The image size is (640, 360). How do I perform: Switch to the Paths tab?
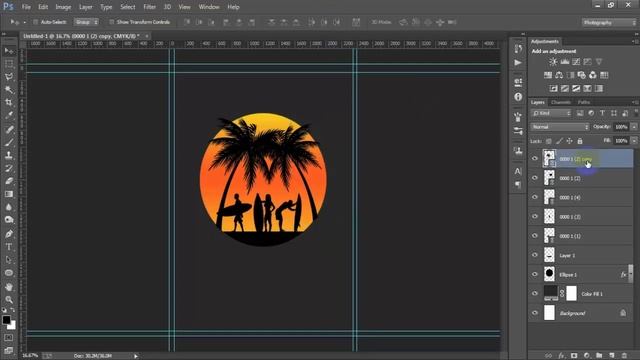tap(584, 102)
